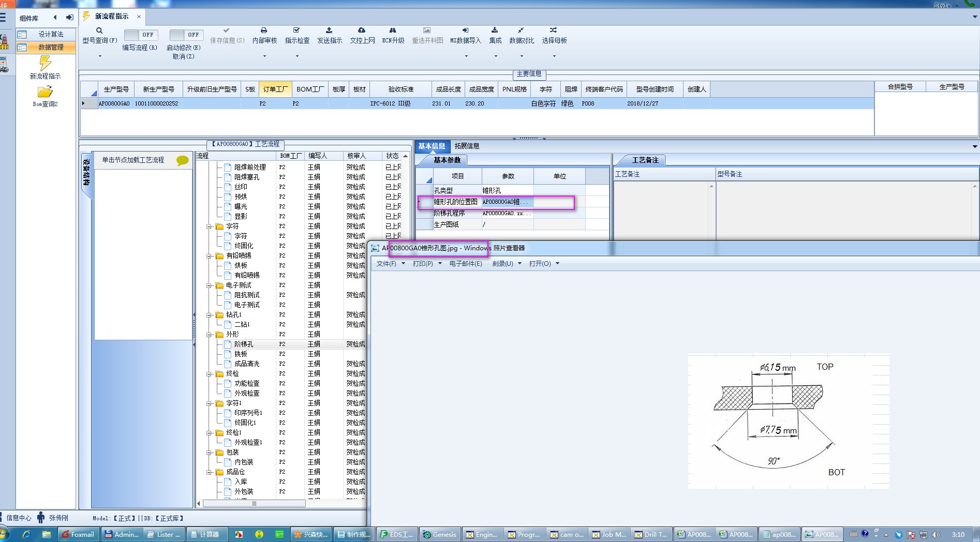Select the 数据管理 item in component library
This screenshot has height=542, width=980.
pos(50,47)
